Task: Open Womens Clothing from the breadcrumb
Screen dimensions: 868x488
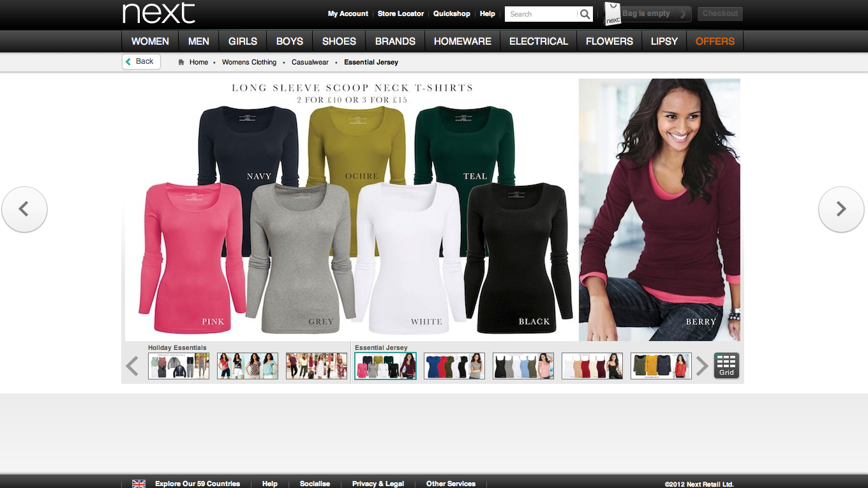Action: [x=249, y=62]
